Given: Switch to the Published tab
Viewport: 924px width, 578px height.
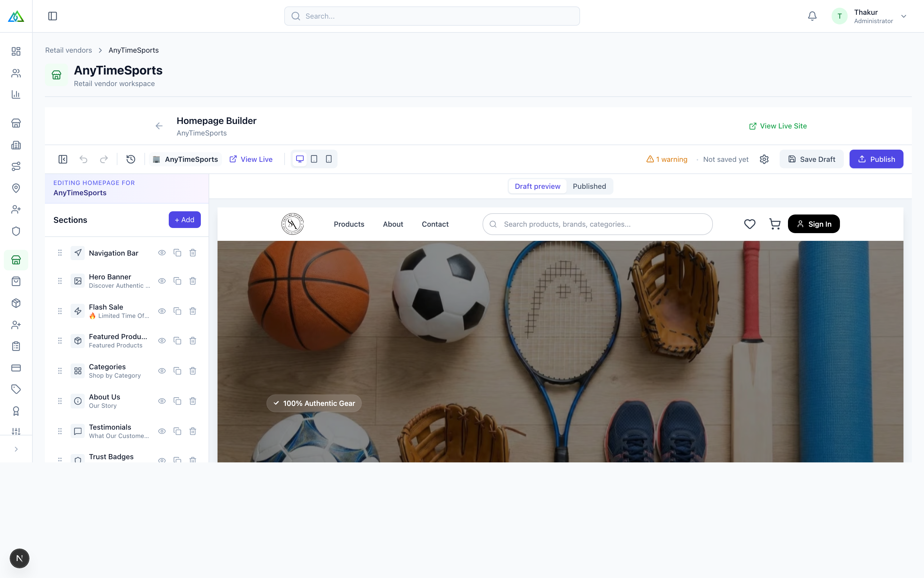Looking at the screenshot, I should (589, 186).
